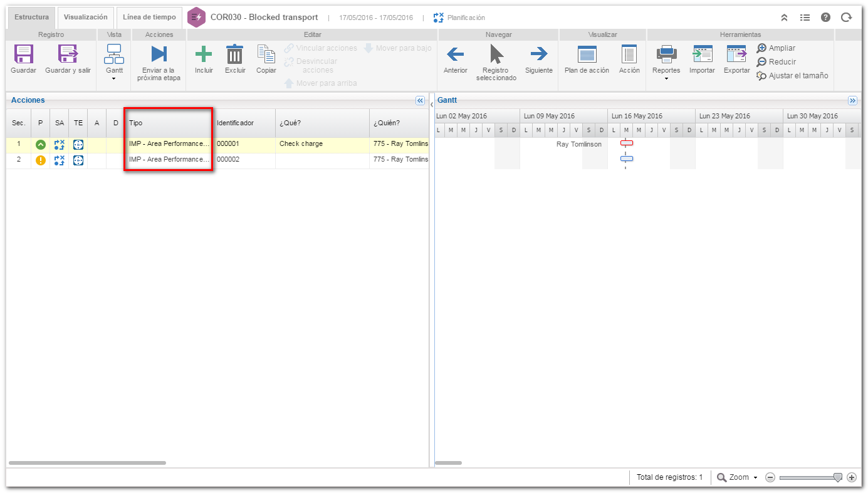Viewport: 868px width, 493px height.
Task: Sort by Tipo column header
Action: click(169, 123)
